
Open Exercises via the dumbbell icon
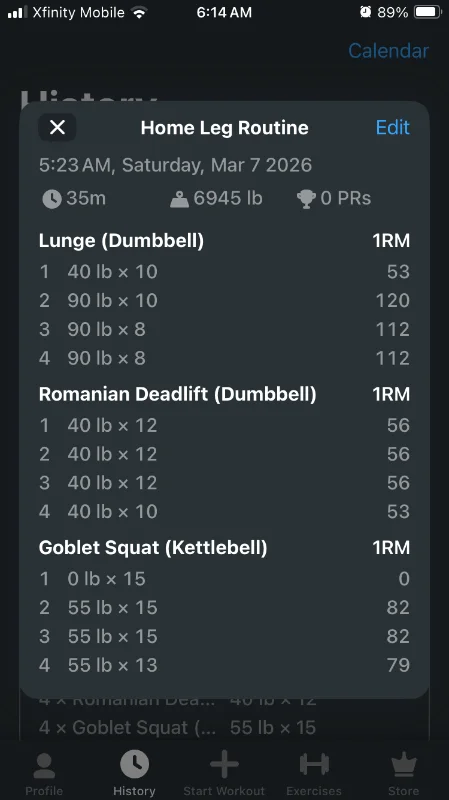coord(314,764)
